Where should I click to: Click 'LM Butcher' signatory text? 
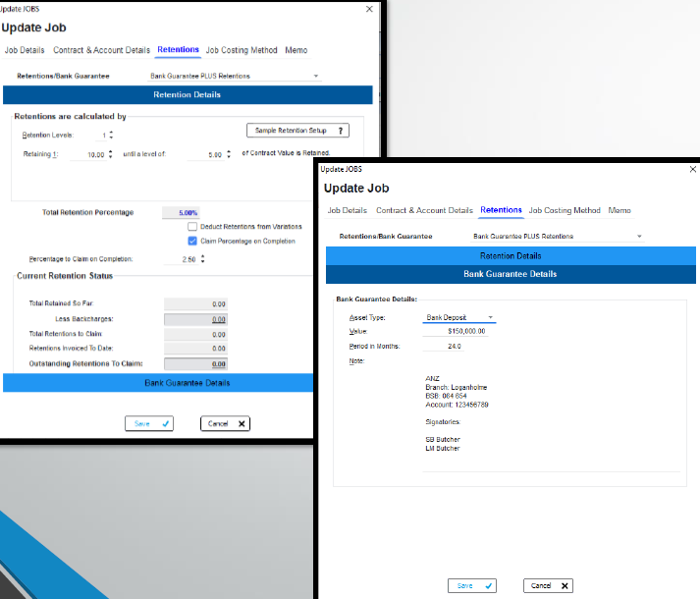click(443, 449)
